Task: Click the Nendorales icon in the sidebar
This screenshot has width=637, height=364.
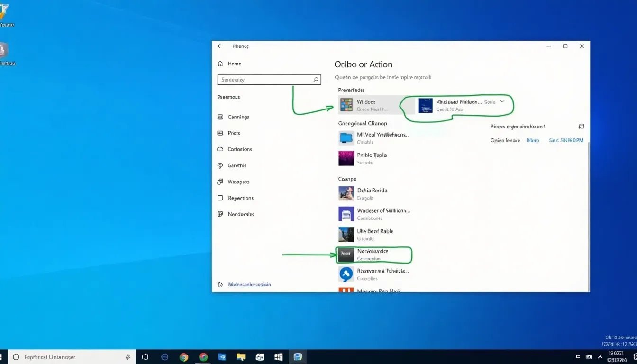Action: click(220, 214)
